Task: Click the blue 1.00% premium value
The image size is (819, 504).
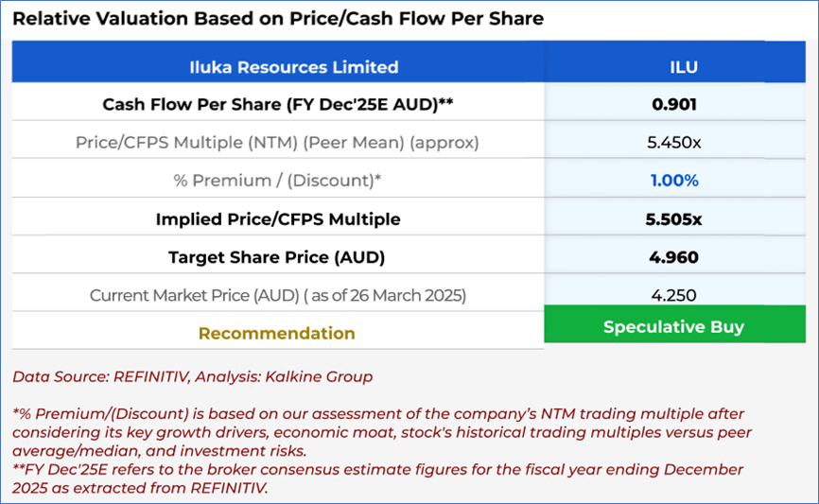Action: click(673, 181)
